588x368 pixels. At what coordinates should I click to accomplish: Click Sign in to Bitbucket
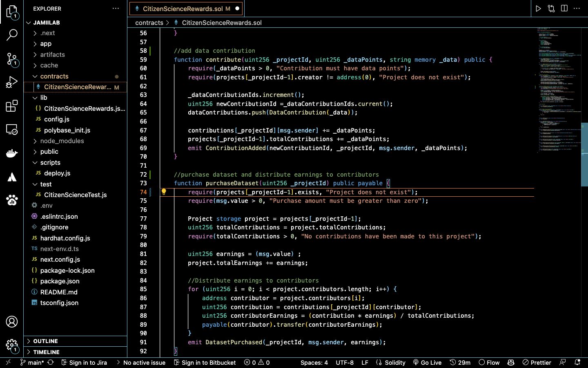coord(205,362)
